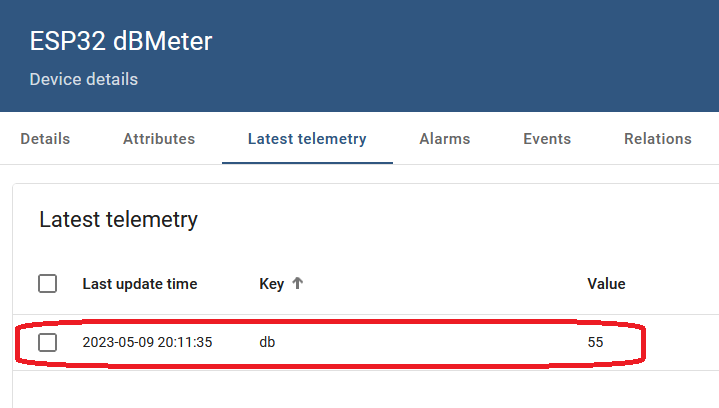The width and height of the screenshot is (719, 408).
Task: Click the Latest telemetry card heading
Action: point(118,220)
